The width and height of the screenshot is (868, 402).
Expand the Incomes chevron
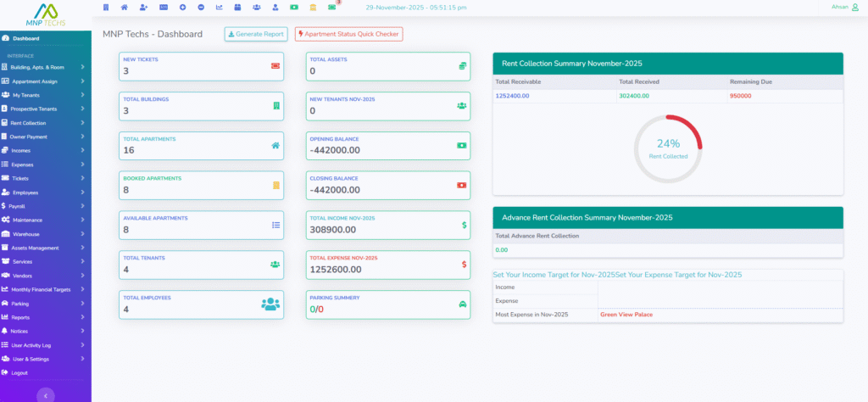[82, 150]
